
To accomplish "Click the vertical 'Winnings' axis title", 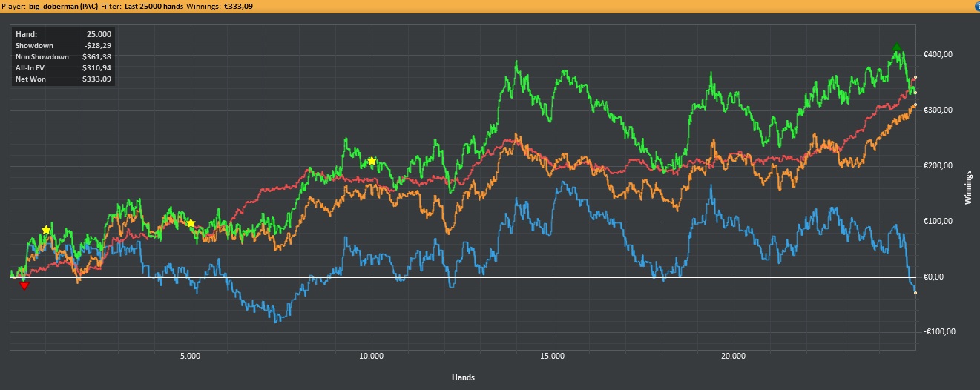I will point(968,189).
